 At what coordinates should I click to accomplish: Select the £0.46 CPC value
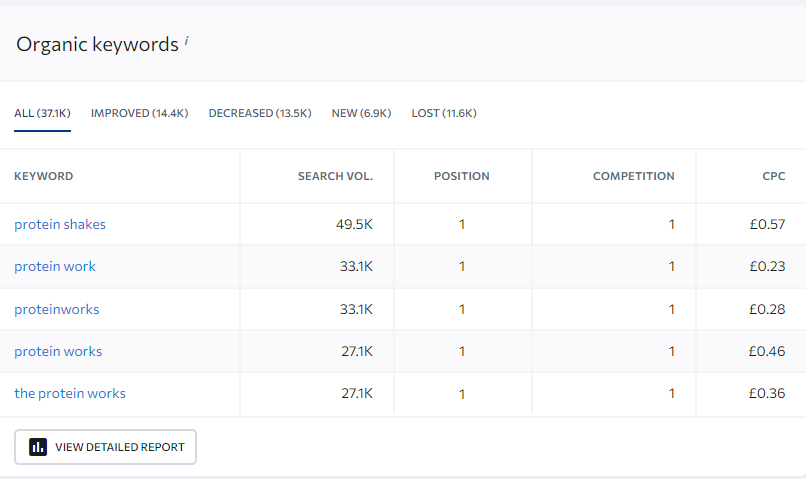click(x=767, y=352)
